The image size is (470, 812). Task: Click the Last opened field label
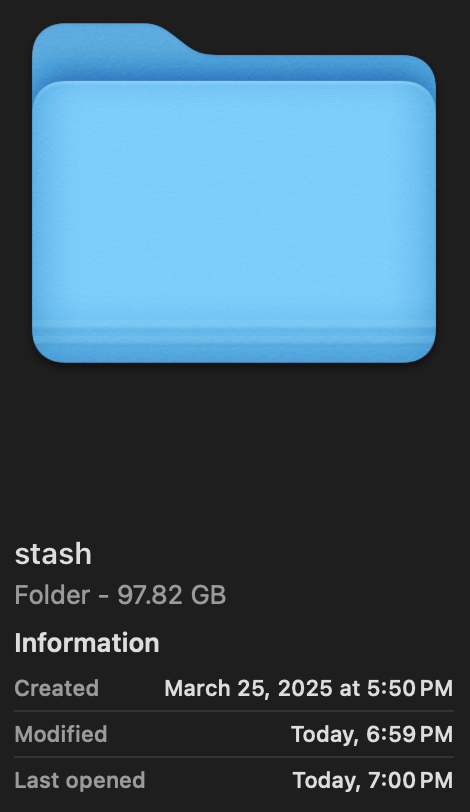click(x=80, y=780)
